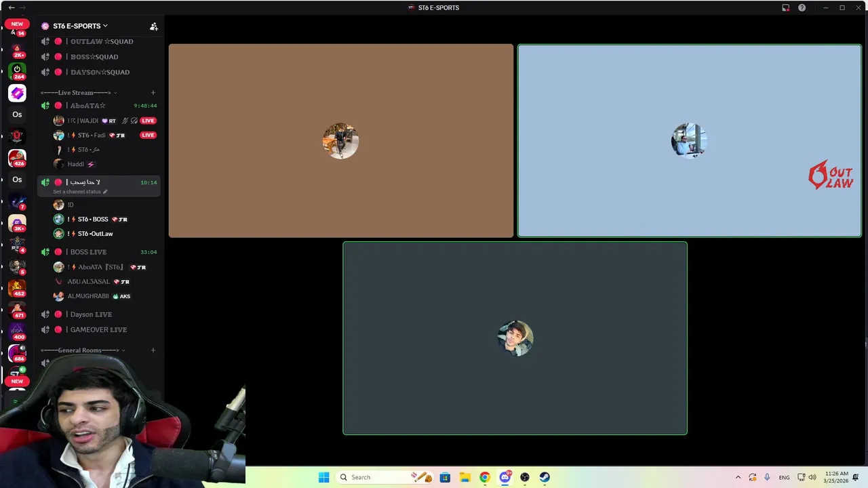Click the invite people icon beside server name
868x488 pixels.
click(154, 26)
